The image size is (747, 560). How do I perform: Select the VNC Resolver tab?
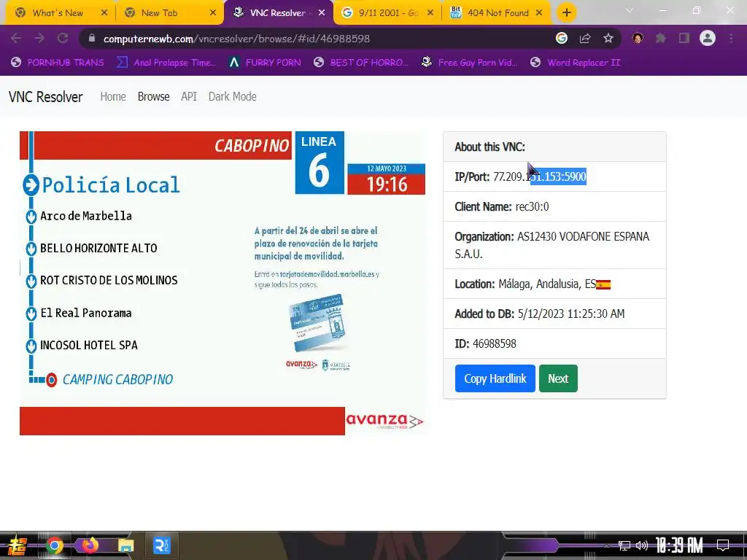278,13
